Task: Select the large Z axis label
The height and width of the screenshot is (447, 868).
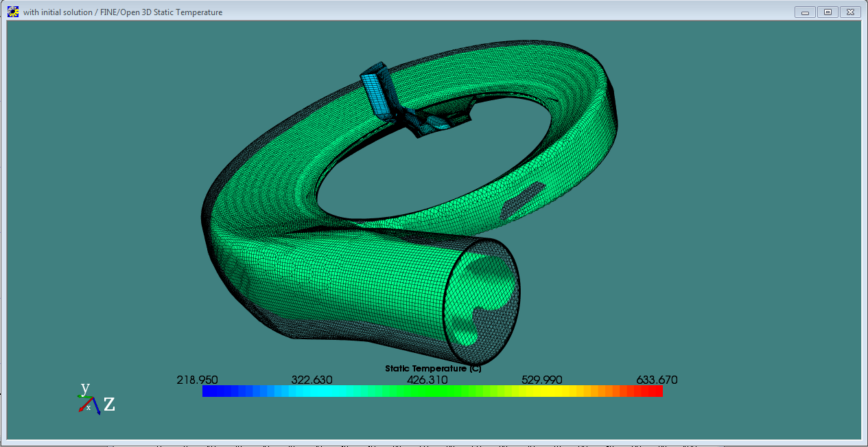Action: click(109, 404)
